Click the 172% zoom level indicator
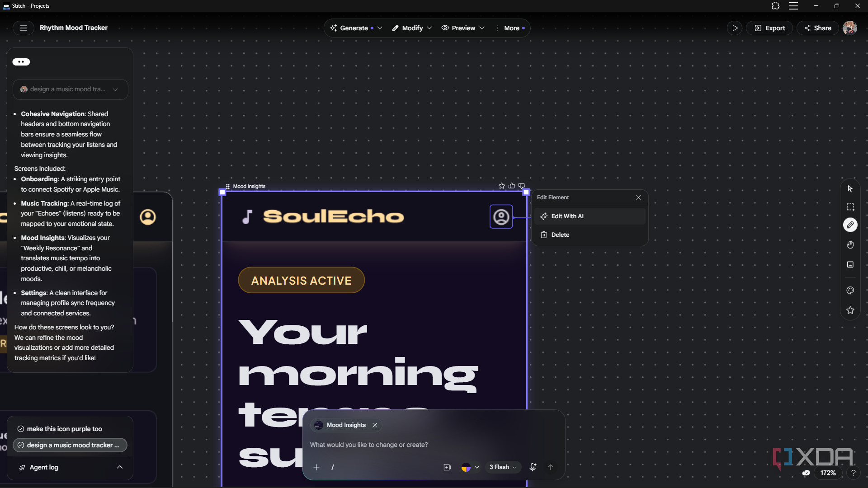This screenshot has height=488, width=868. tap(828, 473)
